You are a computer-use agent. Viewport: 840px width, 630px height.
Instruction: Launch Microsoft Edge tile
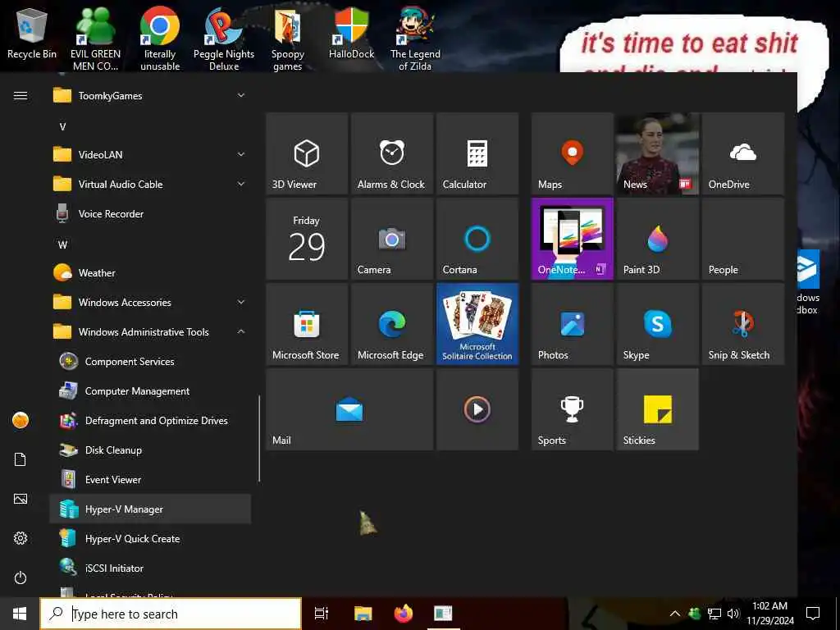pyautogui.click(x=392, y=324)
